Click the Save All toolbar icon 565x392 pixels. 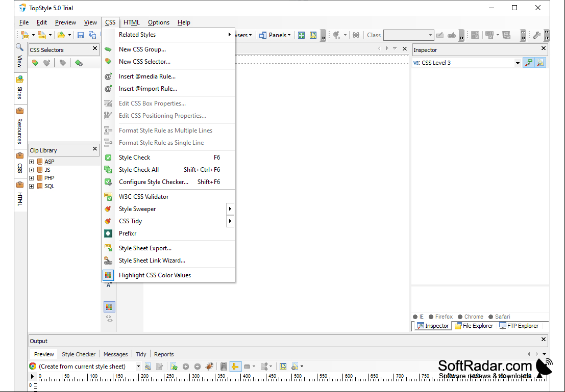click(92, 35)
